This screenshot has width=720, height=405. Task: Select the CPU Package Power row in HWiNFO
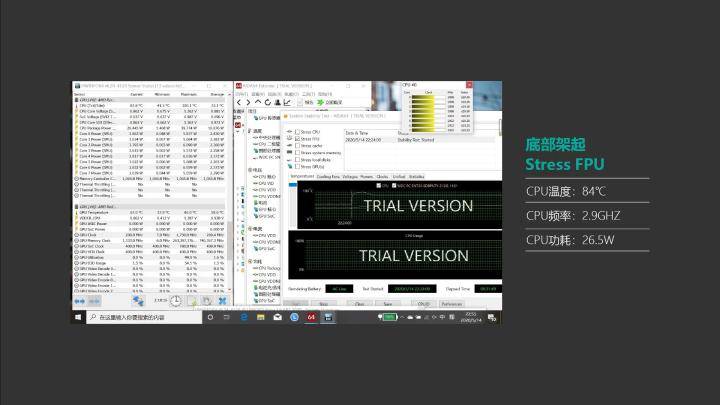click(x=150, y=128)
